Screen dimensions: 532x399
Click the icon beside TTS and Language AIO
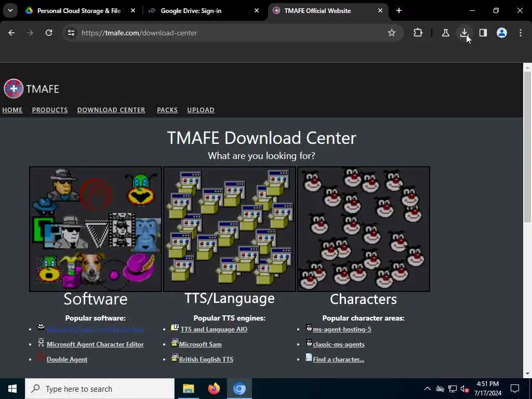pyautogui.click(x=175, y=327)
